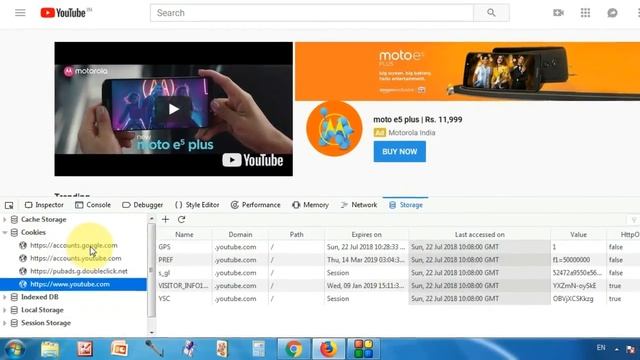Image resolution: width=640 pixels, height=360 pixels.
Task: Click the EN language indicator
Action: [601, 348]
